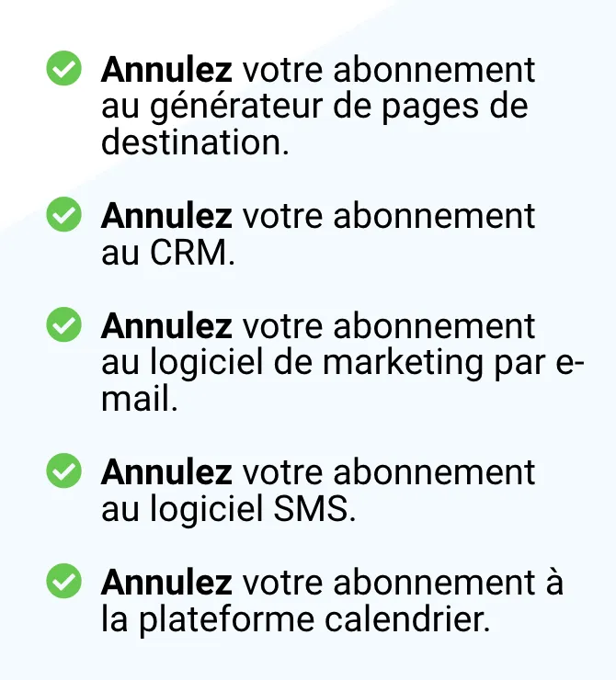Click bold "Annulez" in the pages de destination item

[x=166, y=70]
